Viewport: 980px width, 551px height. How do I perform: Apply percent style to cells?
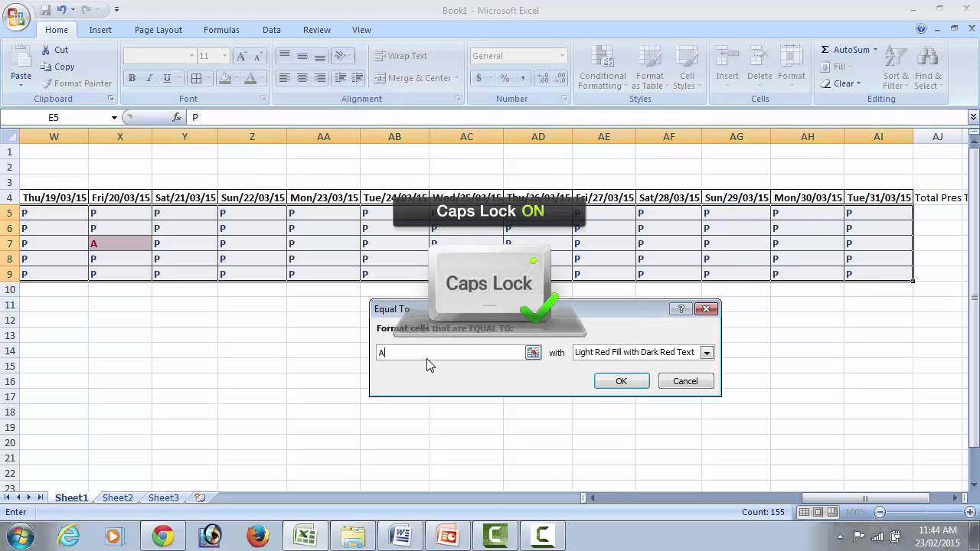(x=505, y=78)
